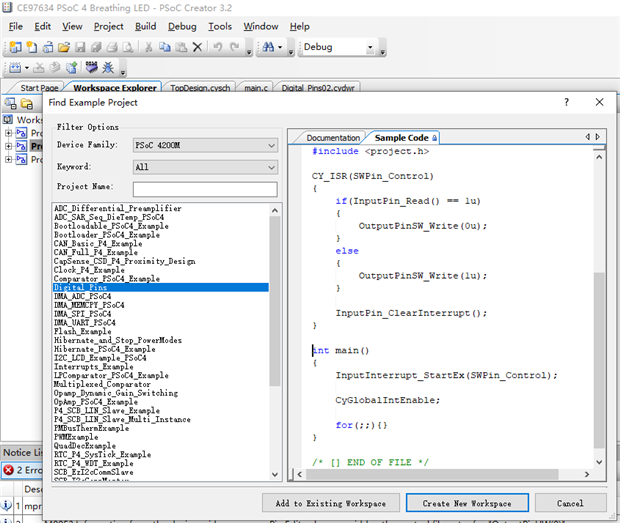The width and height of the screenshot is (620, 523).
Task: Click the Project Name input field
Action: coord(205,189)
